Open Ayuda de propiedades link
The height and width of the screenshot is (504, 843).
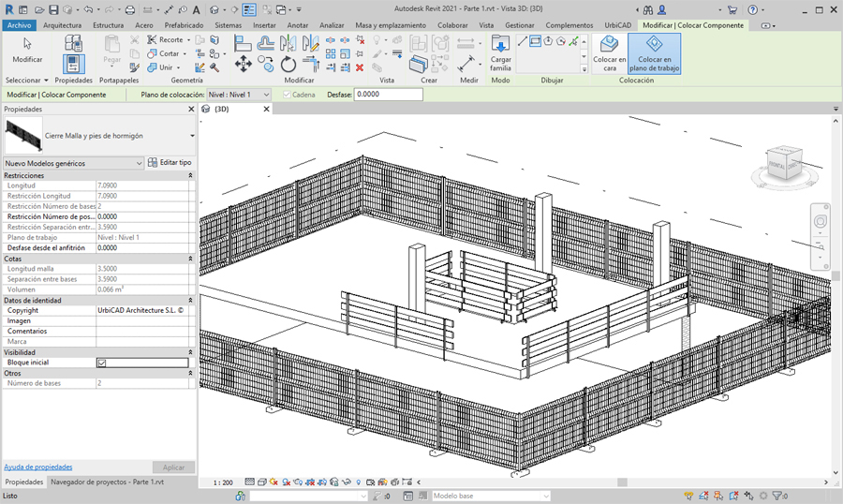pos(38,467)
